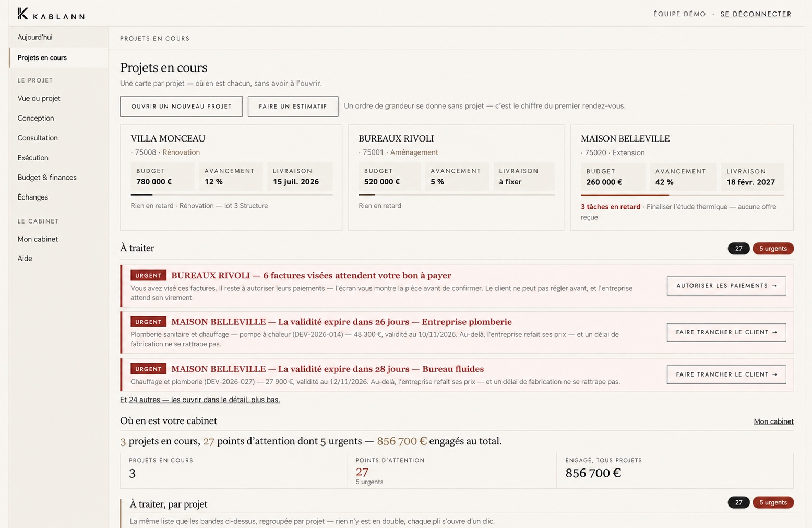Click Faire trancher le client for Bureau fluides
The image size is (812, 528).
(x=726, y=374)
